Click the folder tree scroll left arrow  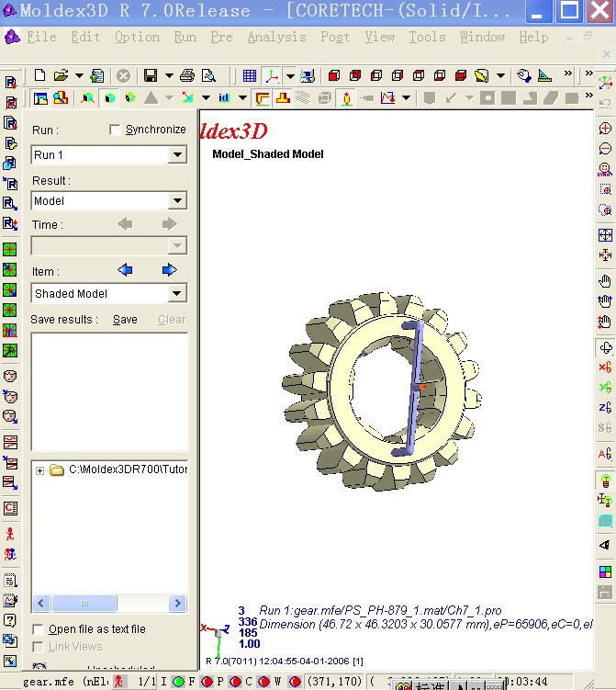(x=41, y=604)
